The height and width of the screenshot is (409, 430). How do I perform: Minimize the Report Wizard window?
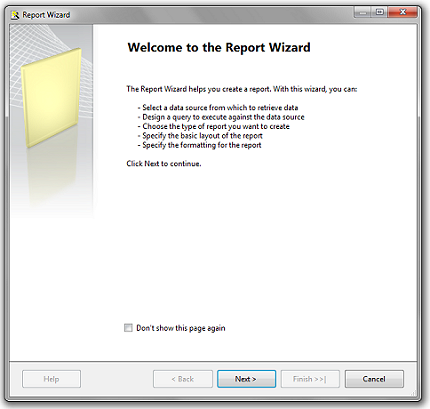coord(363,12)
